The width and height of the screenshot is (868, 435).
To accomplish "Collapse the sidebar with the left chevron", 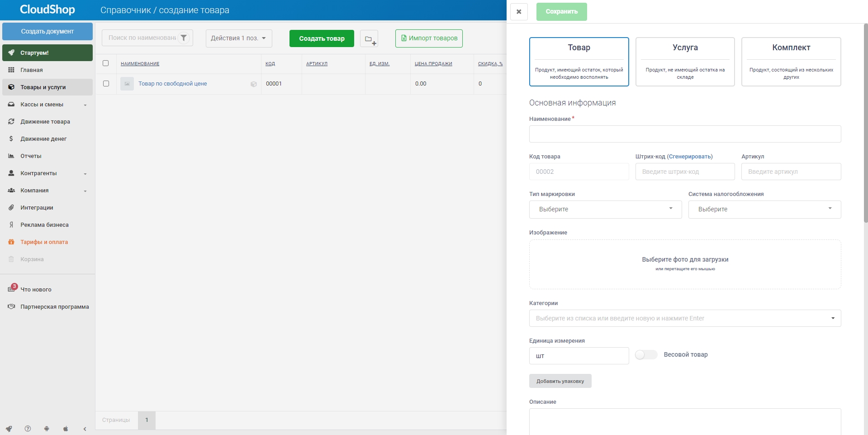I will pos(85,429).
